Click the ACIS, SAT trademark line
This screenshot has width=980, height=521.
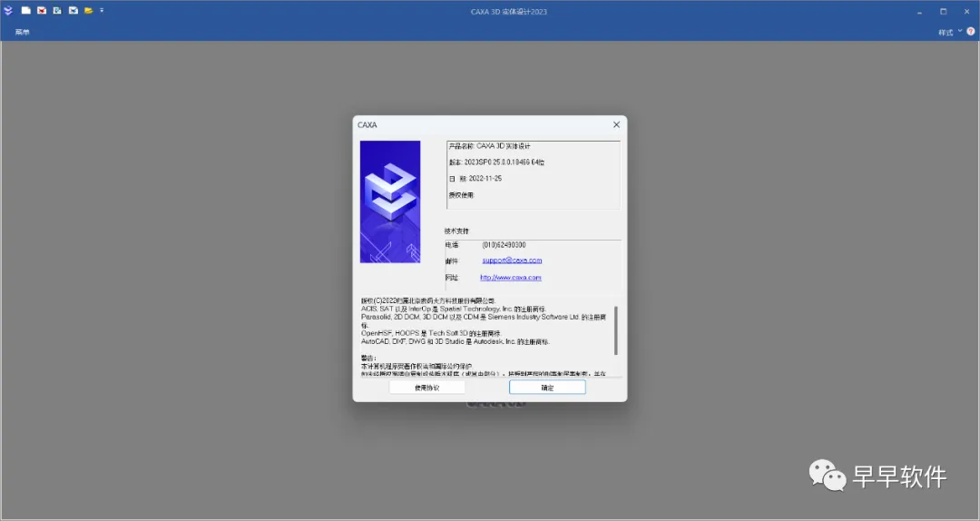tap(453, 309)
